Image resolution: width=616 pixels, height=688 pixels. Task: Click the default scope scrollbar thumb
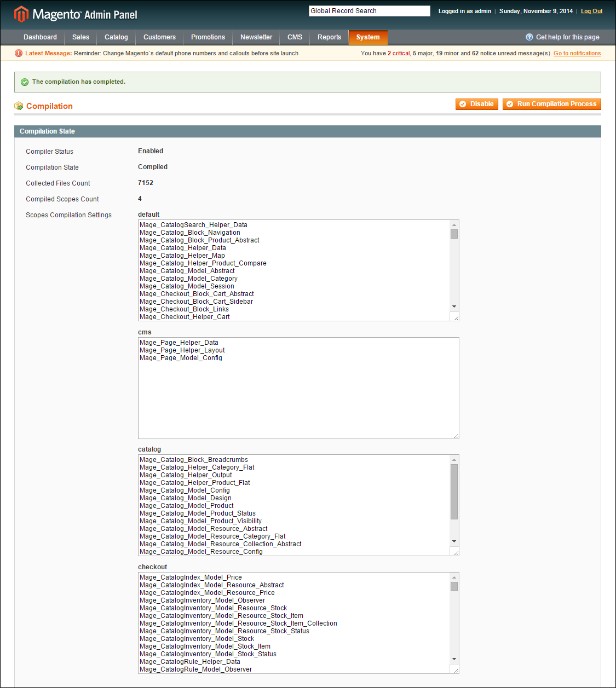pyautogui.click(x=454, y=234)
